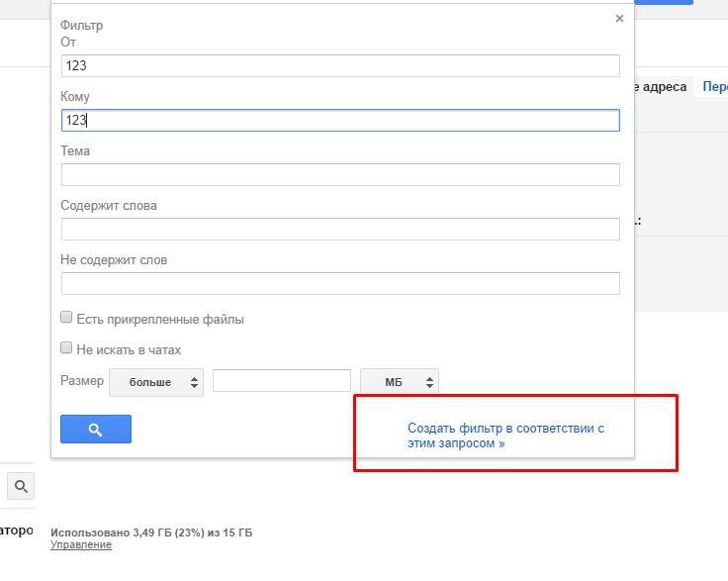This screenshot has width=728, height=581.
Task: Click the 'Содержит слова' text field
Action: tap(340, 230)
